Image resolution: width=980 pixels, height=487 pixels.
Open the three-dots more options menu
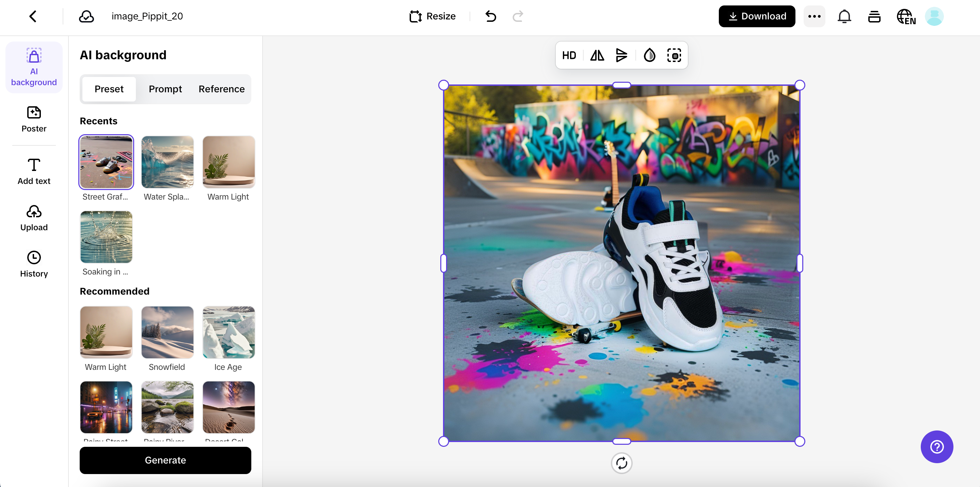click(814, 16)
